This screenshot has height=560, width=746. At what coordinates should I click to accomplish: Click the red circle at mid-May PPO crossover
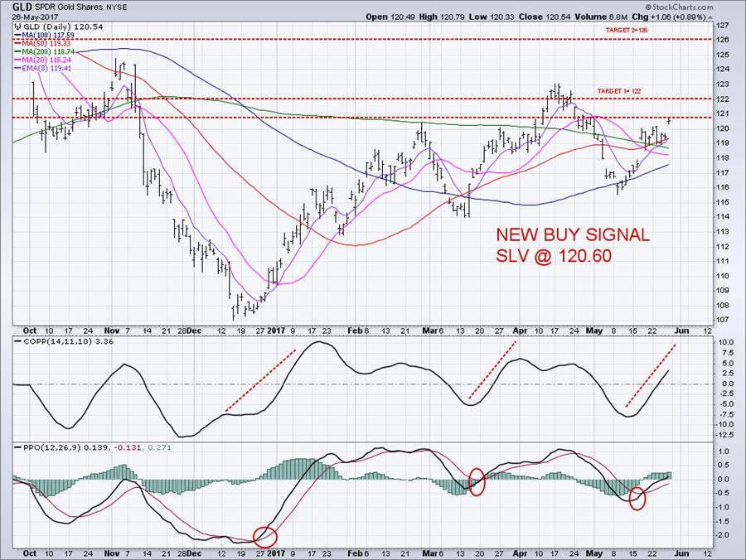(637, 499)
